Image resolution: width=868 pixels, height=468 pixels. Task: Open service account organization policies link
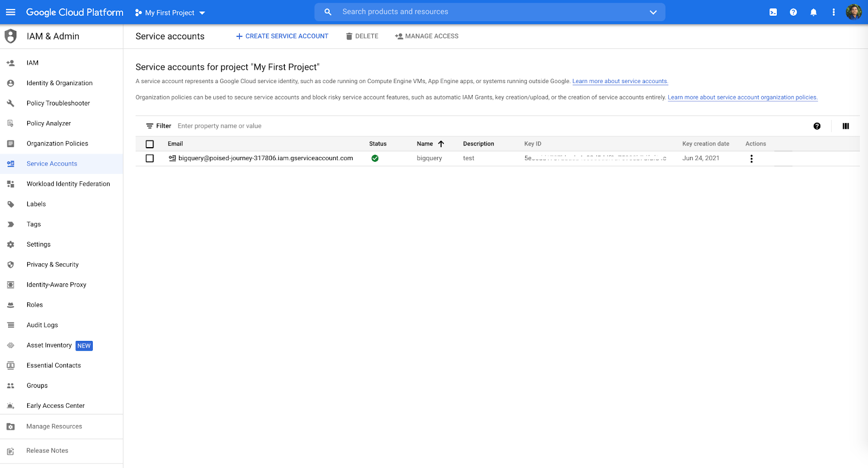click(743, 98)
